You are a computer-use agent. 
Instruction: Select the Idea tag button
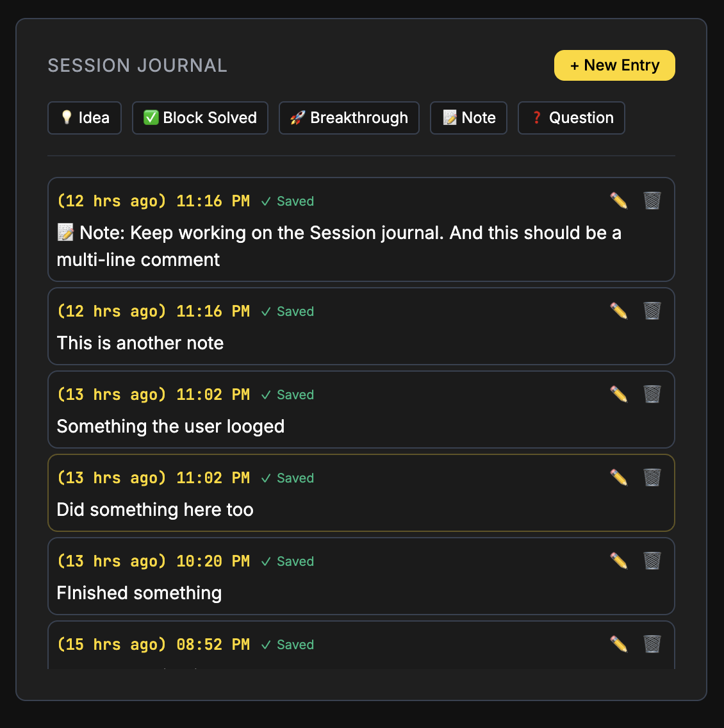point(85,118)
